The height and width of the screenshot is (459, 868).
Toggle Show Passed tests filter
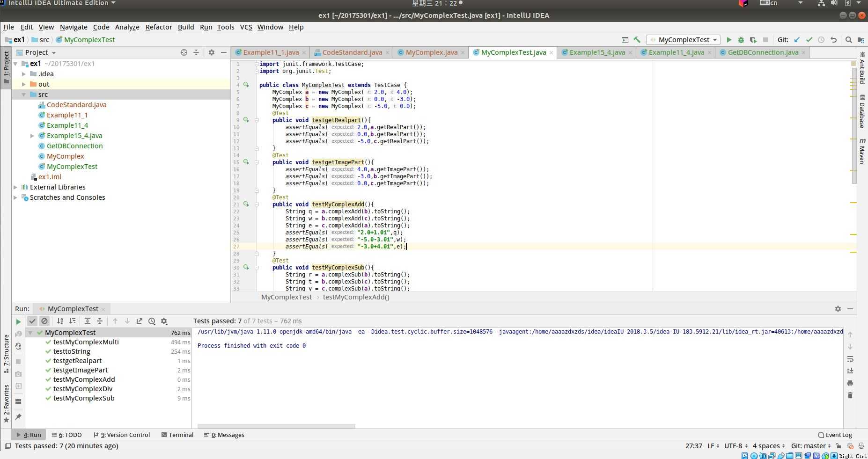[32, 321]
